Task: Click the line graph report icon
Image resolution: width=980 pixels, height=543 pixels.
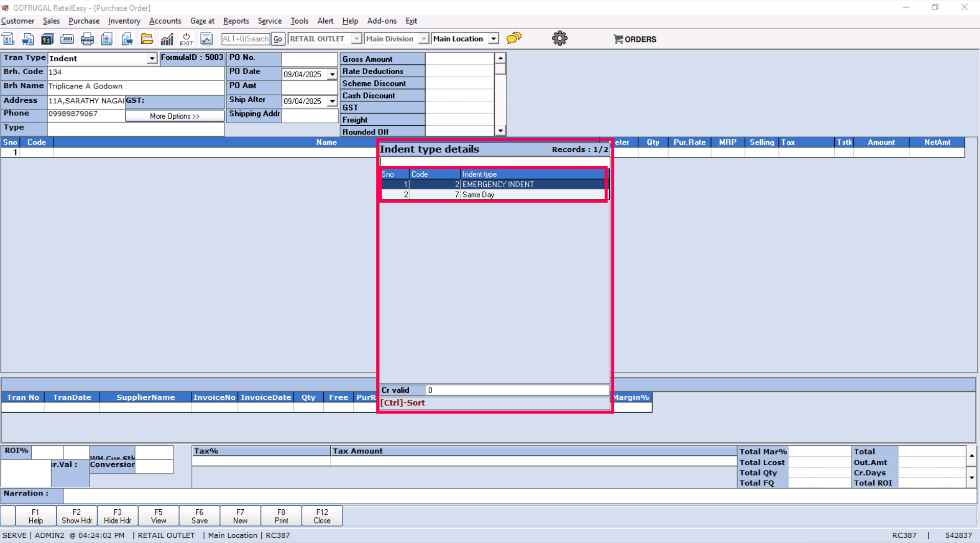Action: click(x=206, y=39)
